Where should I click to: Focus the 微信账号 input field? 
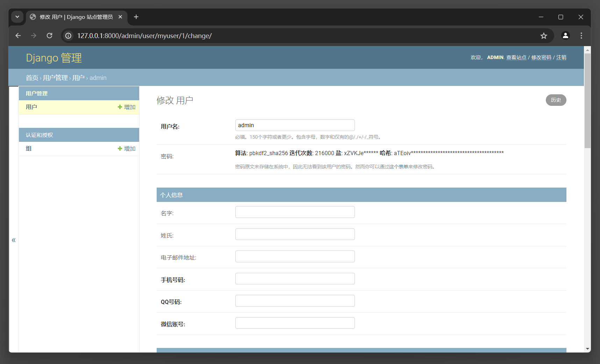click(295, 323)
